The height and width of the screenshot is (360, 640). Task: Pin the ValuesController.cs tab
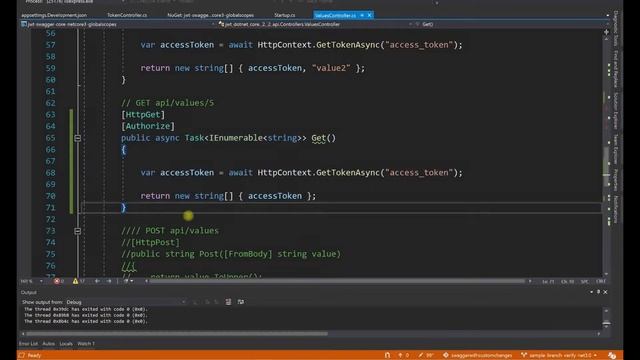(362, 15)
